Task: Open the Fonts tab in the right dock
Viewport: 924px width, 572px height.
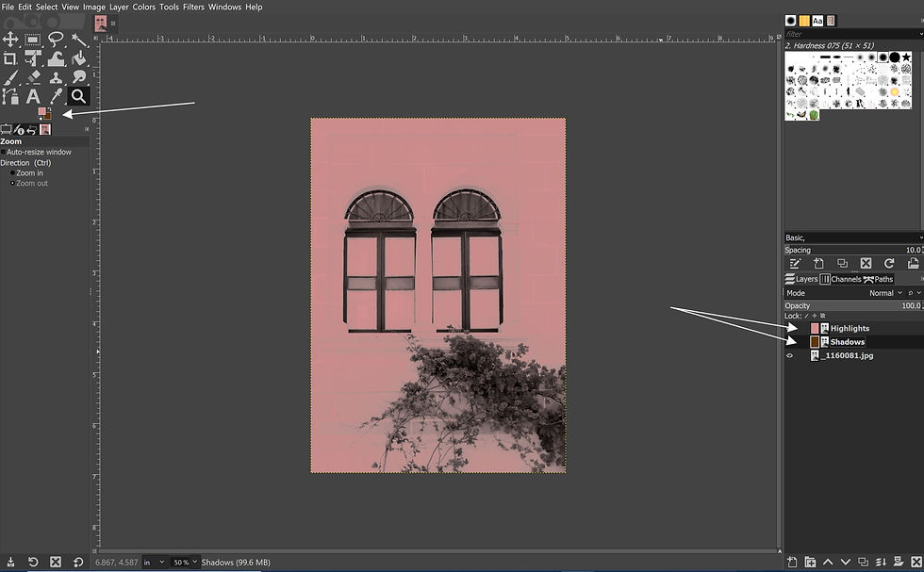Action: [x=817, y=21]
